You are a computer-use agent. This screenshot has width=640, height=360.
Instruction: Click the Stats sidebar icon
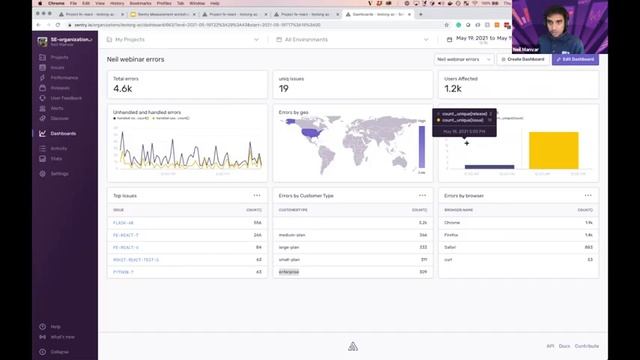42,159
